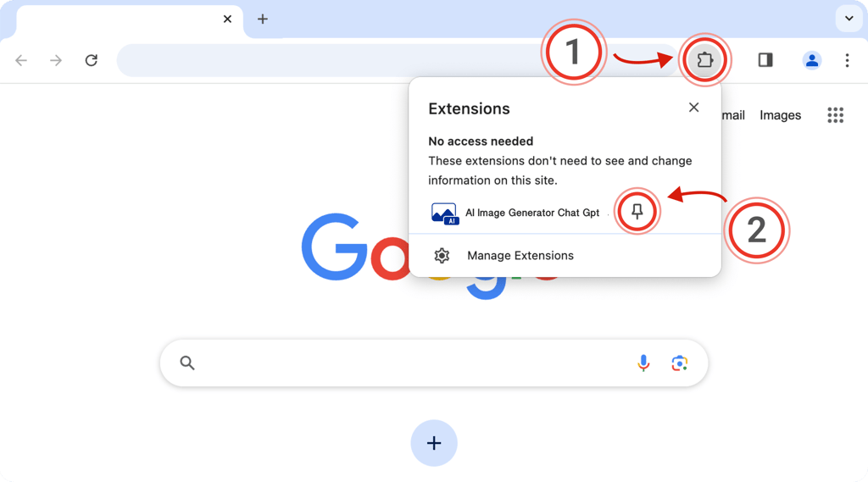Go back to the previous page
Screen dimensions: 868x482
(21, 60)
